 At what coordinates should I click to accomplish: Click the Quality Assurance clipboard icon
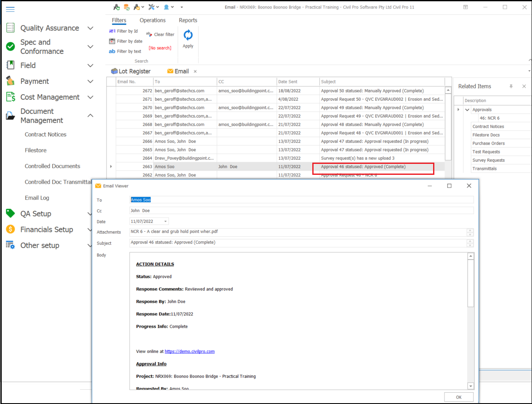pyautogui.click(x=11, y=28)
